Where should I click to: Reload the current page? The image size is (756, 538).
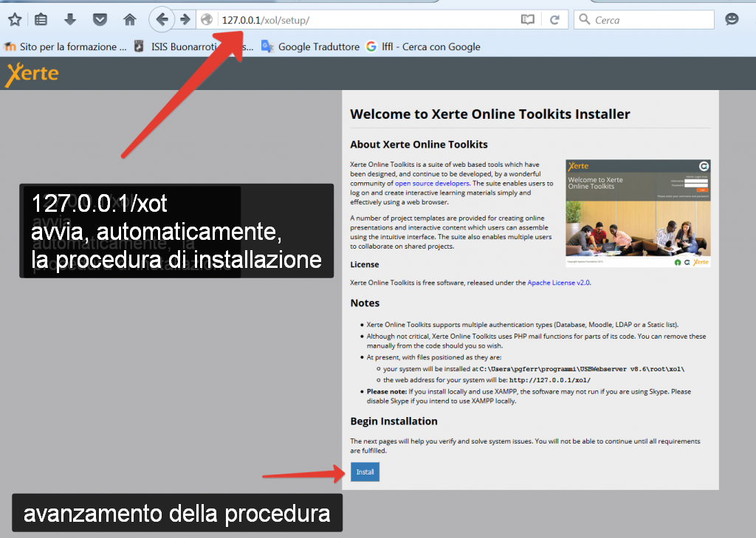[554, 20]
